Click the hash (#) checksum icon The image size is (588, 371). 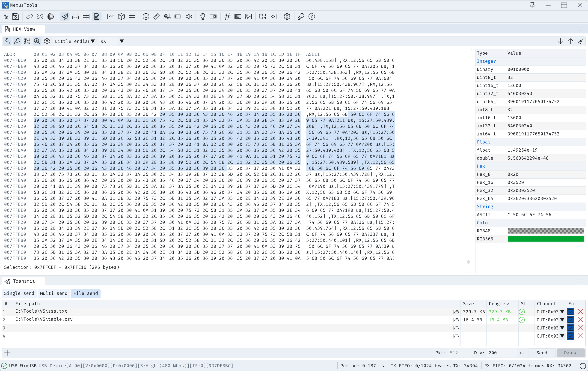pyautogui.click(x=227, y=17)
